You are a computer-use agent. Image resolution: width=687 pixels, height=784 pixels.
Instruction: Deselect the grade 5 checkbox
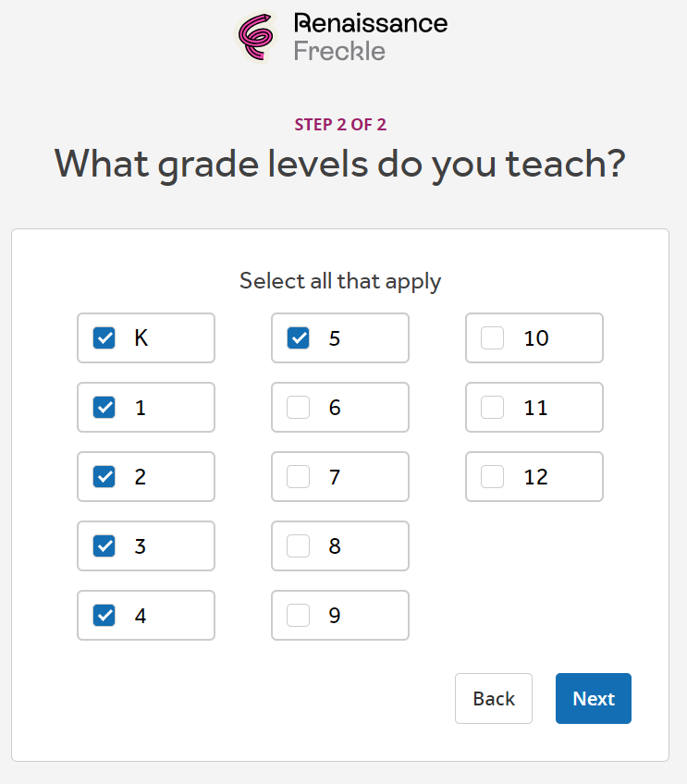pyautogui.click(x=299, y=338)
